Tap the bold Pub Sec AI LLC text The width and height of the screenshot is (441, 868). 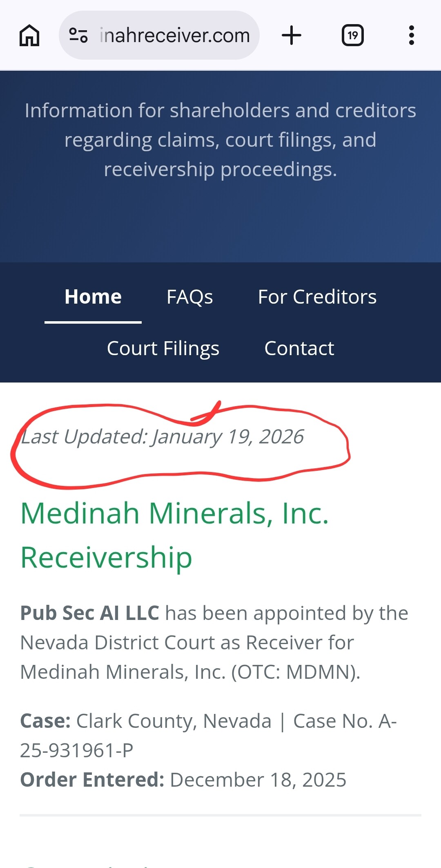tap(90, 613)
